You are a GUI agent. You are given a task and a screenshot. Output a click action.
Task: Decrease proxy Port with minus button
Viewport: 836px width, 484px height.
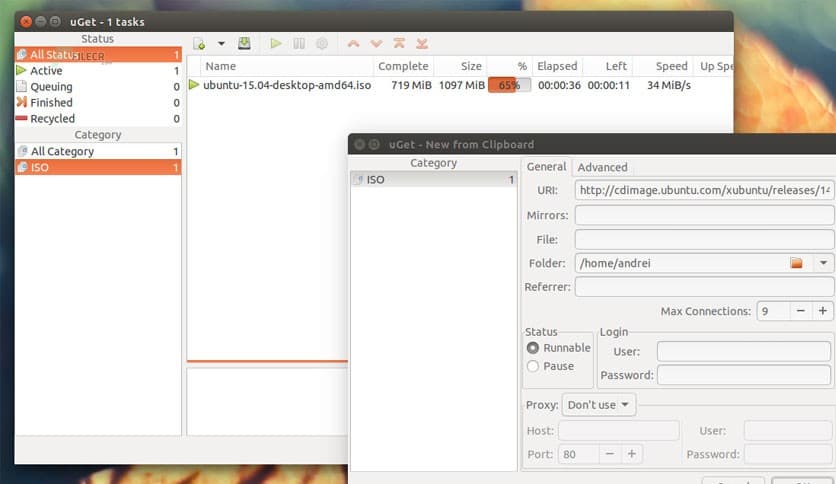pos(609,454)
